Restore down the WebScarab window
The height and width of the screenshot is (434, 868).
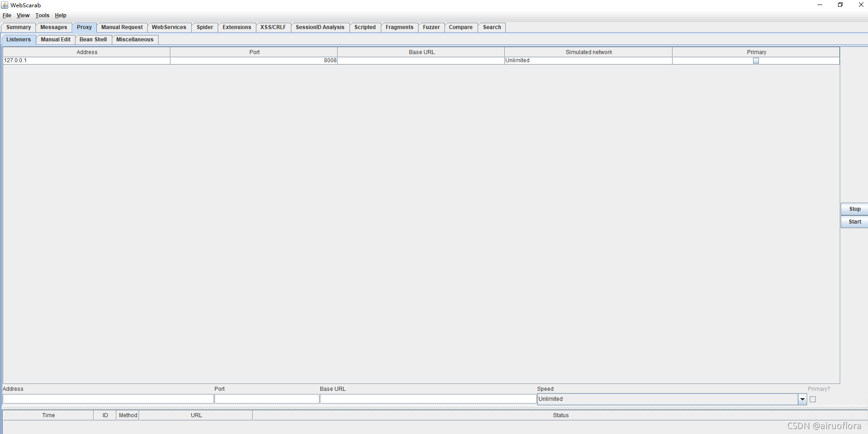(840, 5)
